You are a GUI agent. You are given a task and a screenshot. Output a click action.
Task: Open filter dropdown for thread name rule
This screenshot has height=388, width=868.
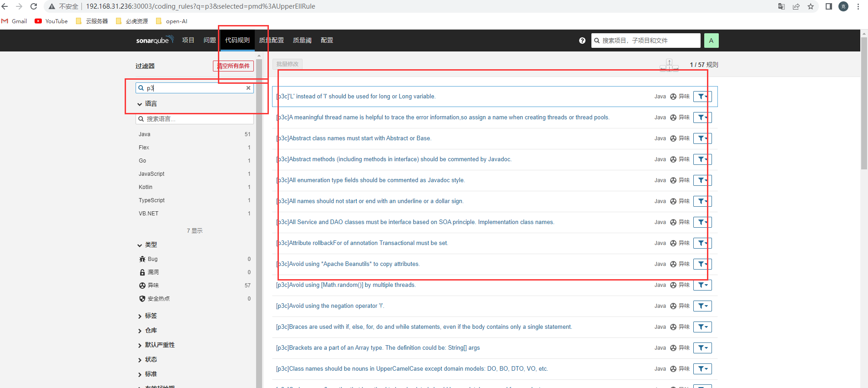click(x=702, y=117)
